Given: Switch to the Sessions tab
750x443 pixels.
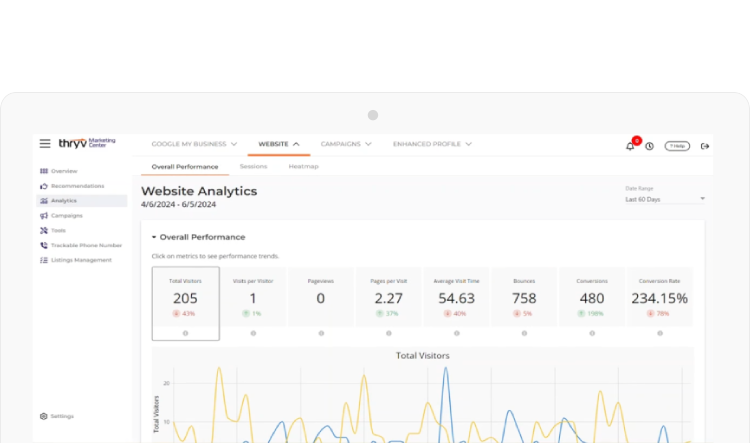Looking at the screenshot, I should click(253, 166).
